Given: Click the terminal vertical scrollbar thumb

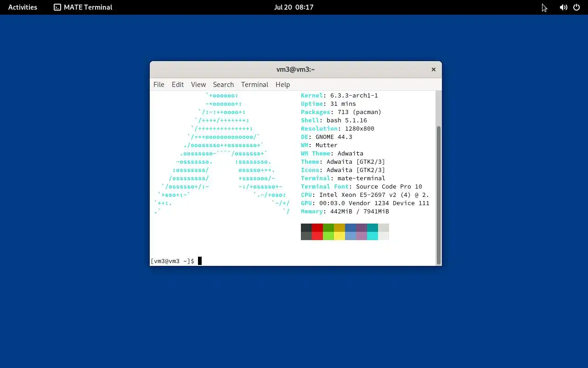Looking at the screenshot, I should [439, 194].
